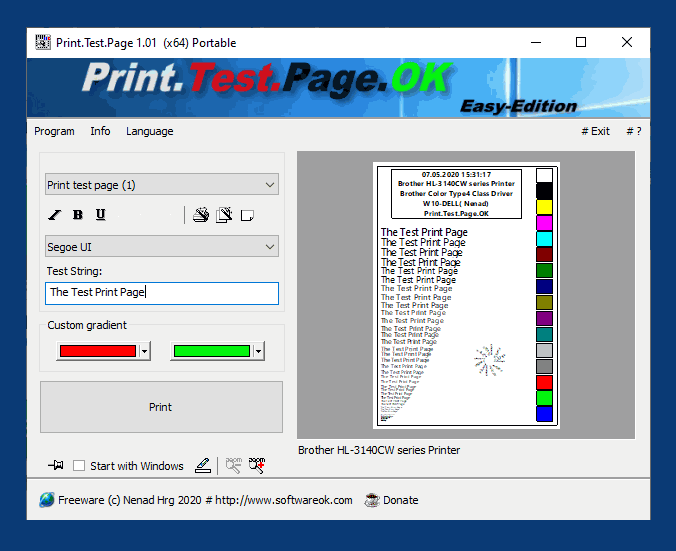Maximize the Print.Test.Page window

tap(581, 42)
